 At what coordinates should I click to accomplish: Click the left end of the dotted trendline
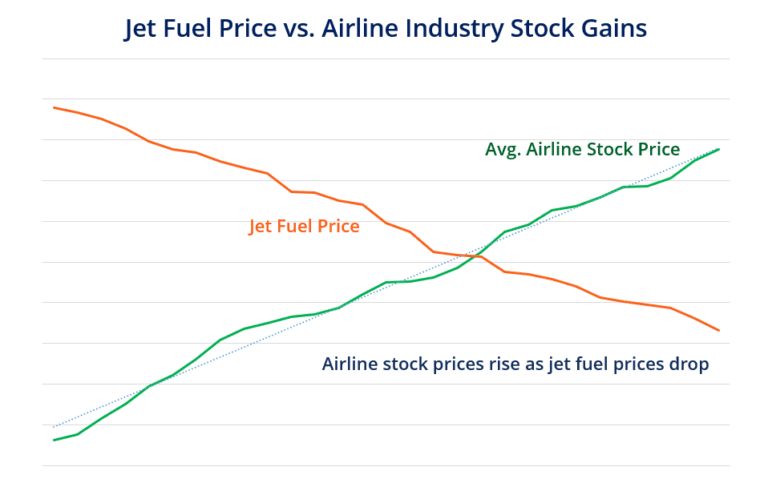click(54, 426)
